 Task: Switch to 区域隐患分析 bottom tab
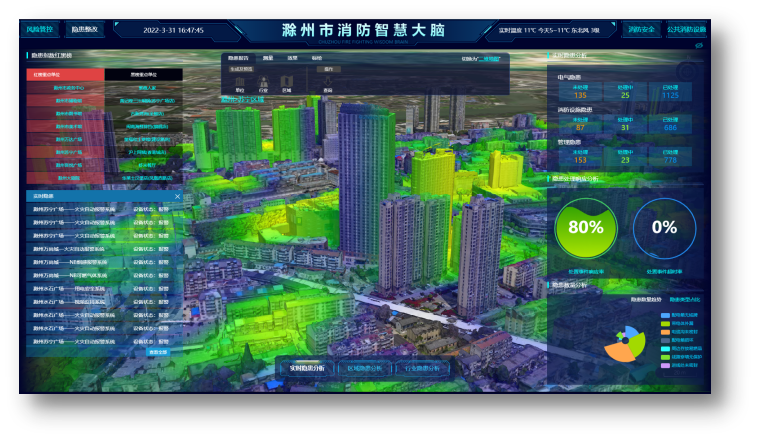tap(365, 368)
